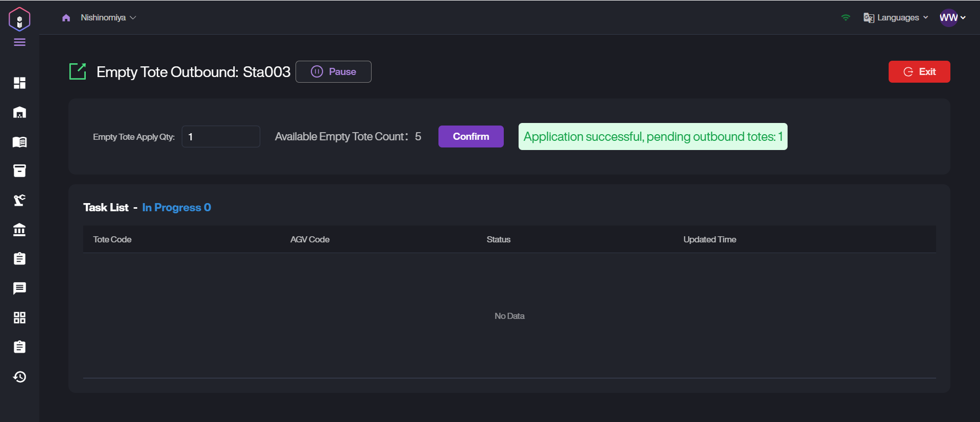The width and height of the screenshot is (980, 422).
Task: Click the home icon in breadcrumb
Action: tap(66, 18)
